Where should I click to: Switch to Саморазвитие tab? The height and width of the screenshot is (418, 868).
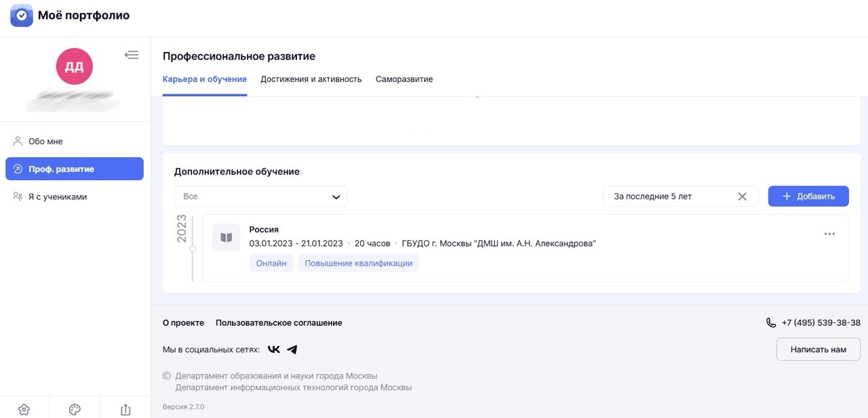(404, 79)
